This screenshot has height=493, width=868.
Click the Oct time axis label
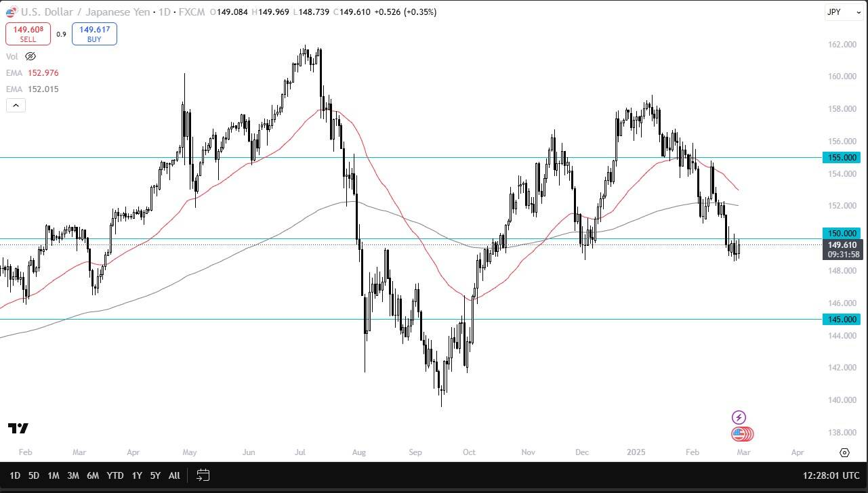click(469, 452)
